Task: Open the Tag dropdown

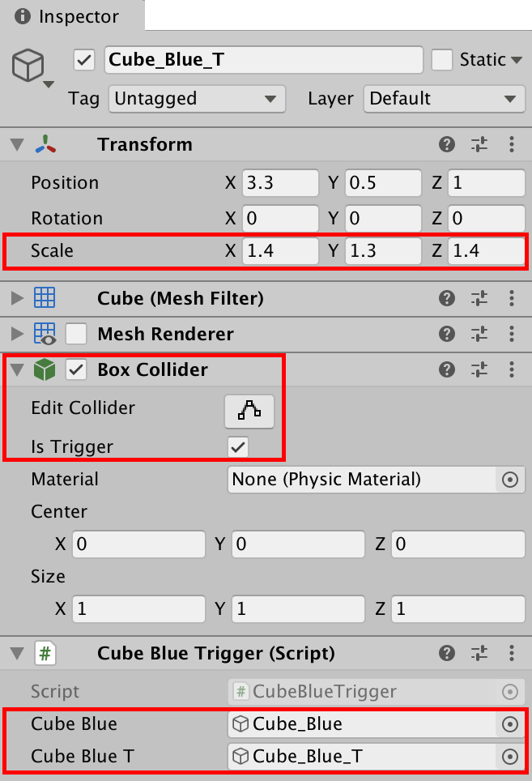Action: pos(196,99)
